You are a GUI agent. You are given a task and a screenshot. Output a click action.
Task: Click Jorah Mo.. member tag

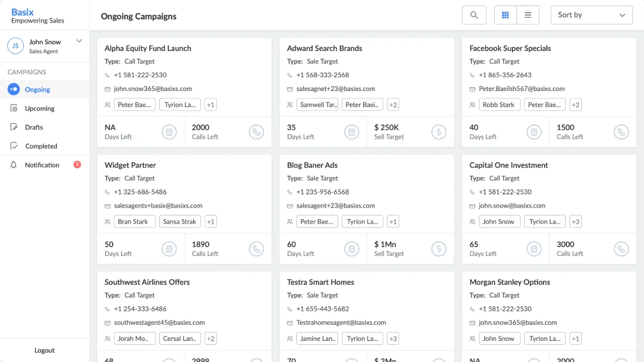pyautogui.click(x=135, y=338)
